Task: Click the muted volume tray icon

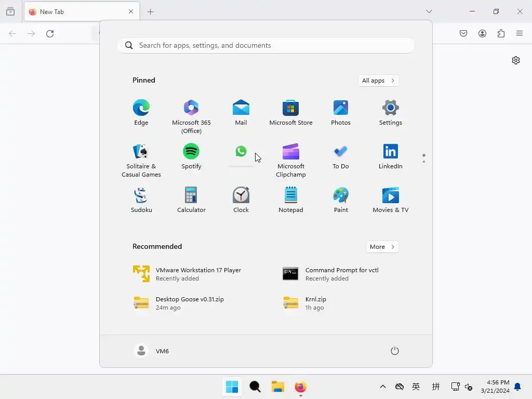Action: click(469, 387)
